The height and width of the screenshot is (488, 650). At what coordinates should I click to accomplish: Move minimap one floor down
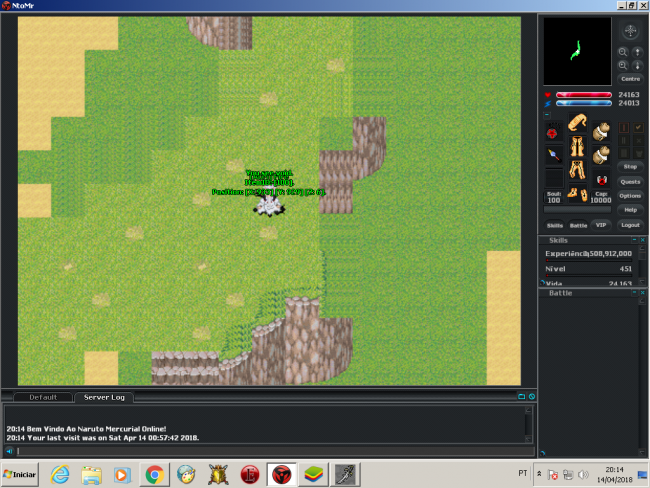coord(637,66)
